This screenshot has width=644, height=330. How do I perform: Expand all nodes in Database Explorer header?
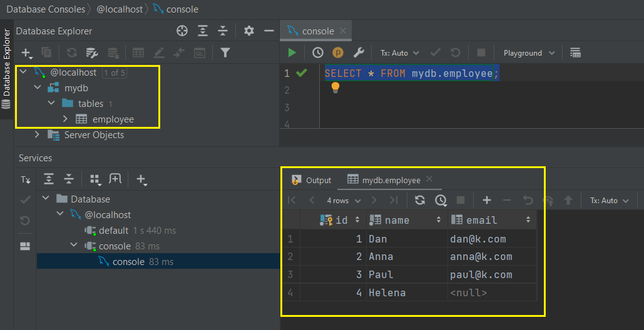(x=203, y=31)
